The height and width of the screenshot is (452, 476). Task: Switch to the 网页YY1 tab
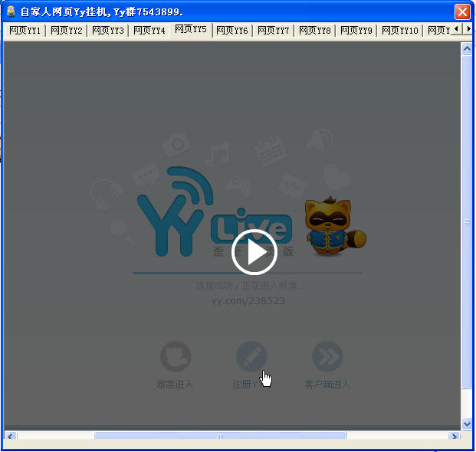(25, 31)
